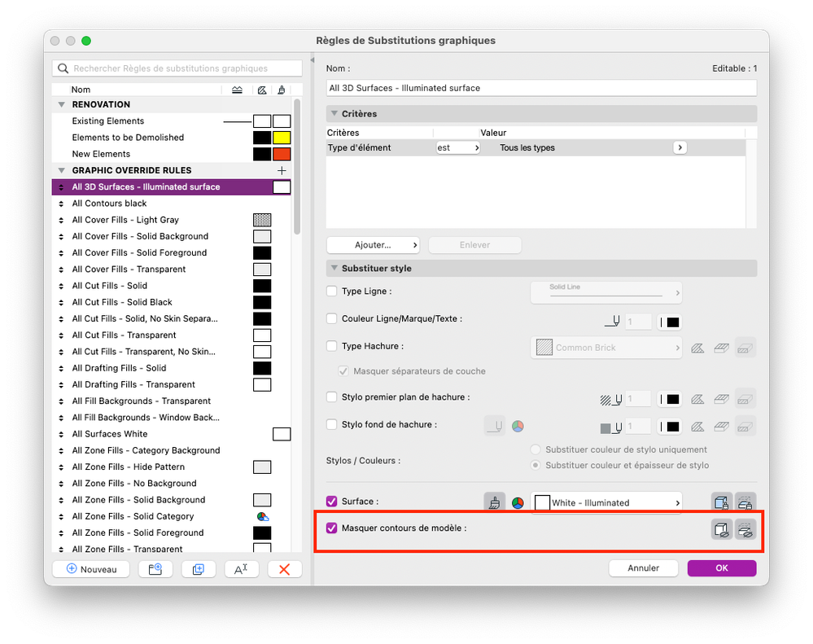Confirm with the purple OK button
This screenshot has width=813, height=644.
coord(722,568)
